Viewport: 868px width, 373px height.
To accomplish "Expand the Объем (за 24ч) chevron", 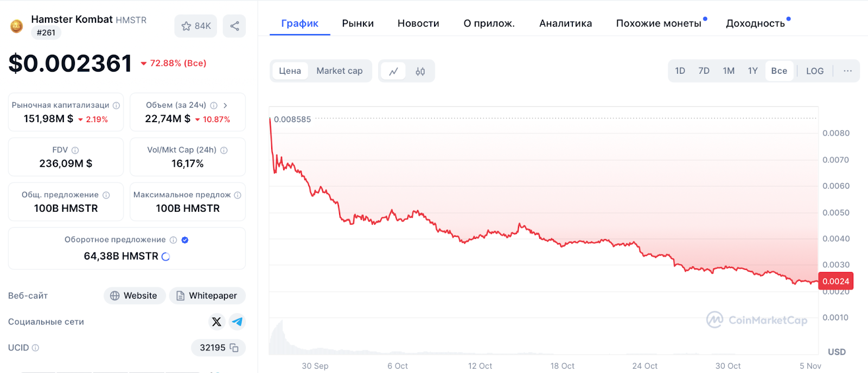I will 225,105.
